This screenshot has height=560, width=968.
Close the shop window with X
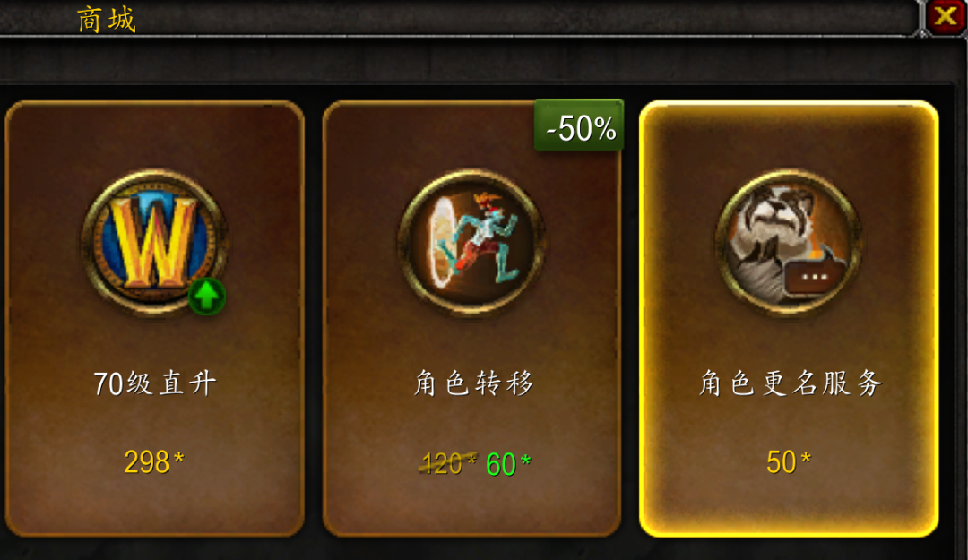click(946, 15)
